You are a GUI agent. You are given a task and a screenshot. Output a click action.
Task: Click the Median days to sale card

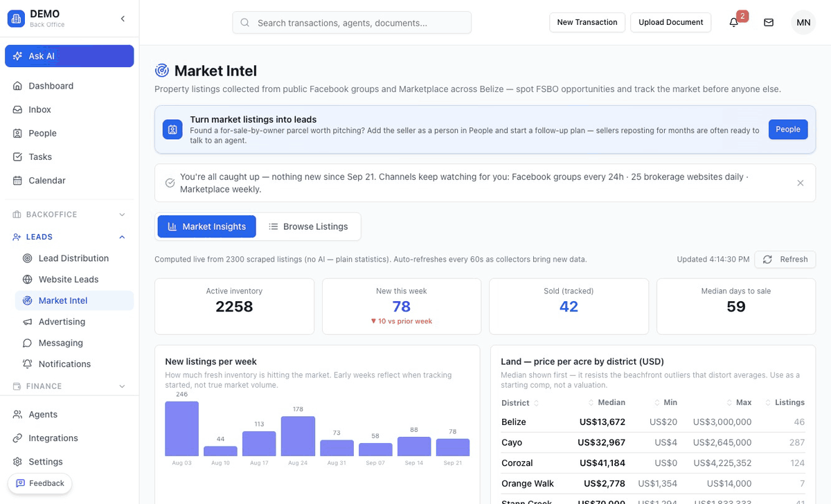point(736,307)
